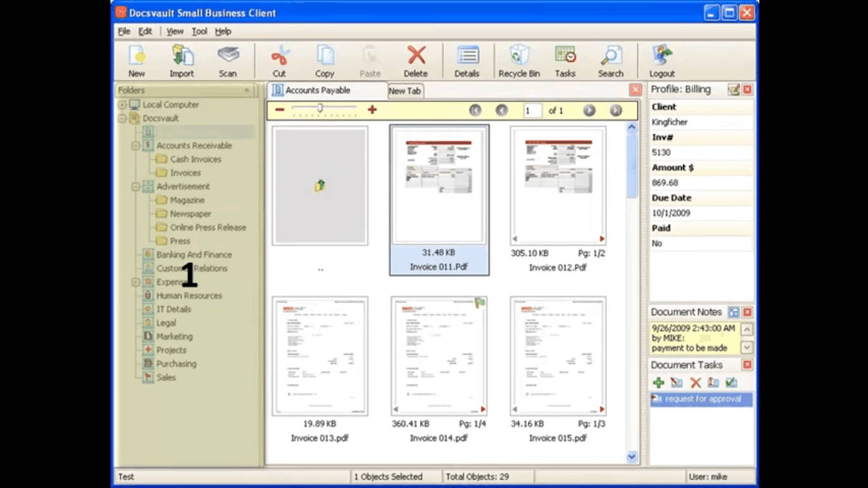Click the edit Profile Billing icon
Viewport: 868px width, 488px height.
(x=733, y=90)
